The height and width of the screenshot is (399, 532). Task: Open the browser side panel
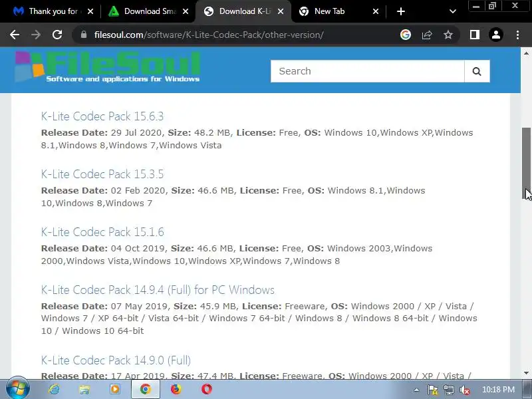pyautogui.click(x=475, y=35)
